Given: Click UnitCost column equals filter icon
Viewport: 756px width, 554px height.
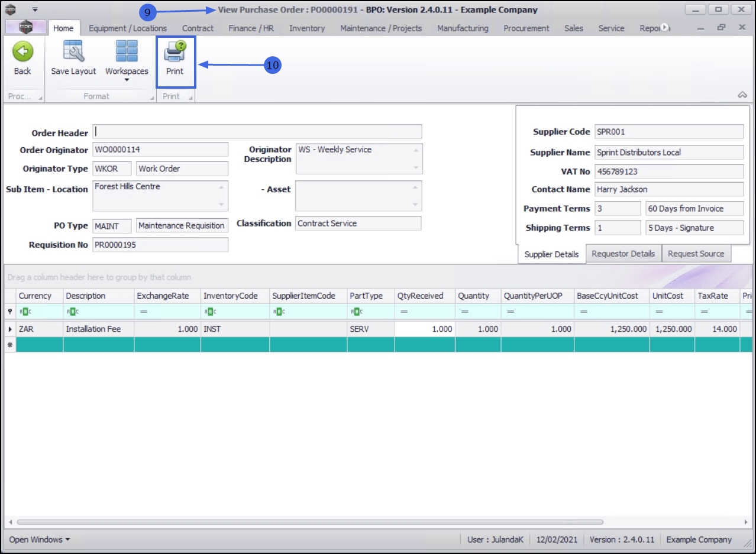Looking at the screenshot, I should (659, 312).
